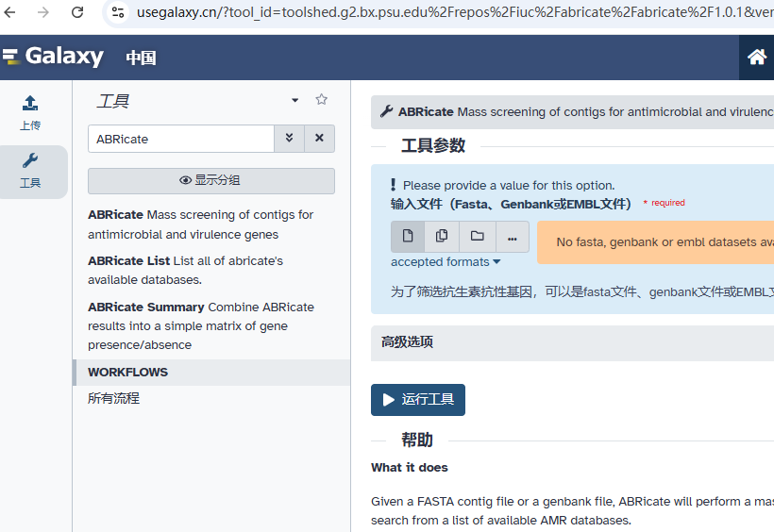
Task: Click the ABRicate search field
Action: (x=181, y=139)
